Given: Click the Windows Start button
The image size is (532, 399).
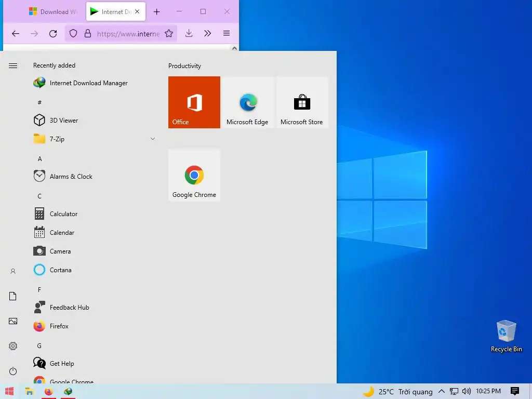Looking at the screenshot, I should [9, 391].
